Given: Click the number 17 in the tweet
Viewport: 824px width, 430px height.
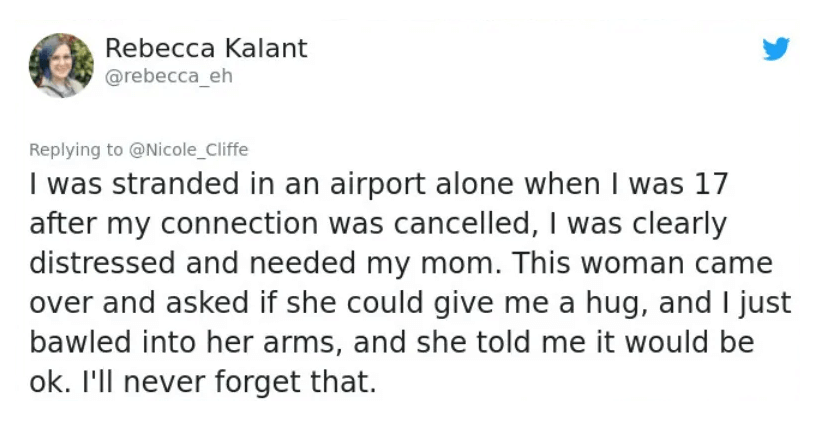Looking at the screenshot, I should click(711, 185).
